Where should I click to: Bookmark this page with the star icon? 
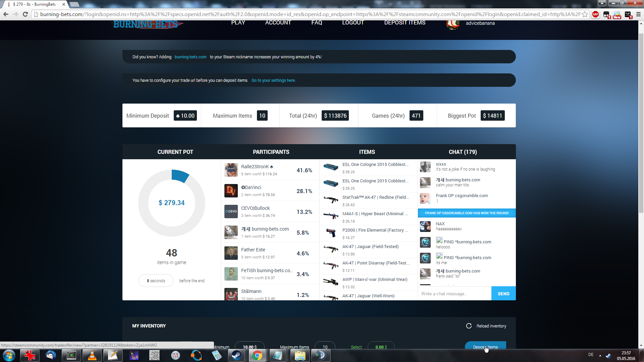(585, 14)
